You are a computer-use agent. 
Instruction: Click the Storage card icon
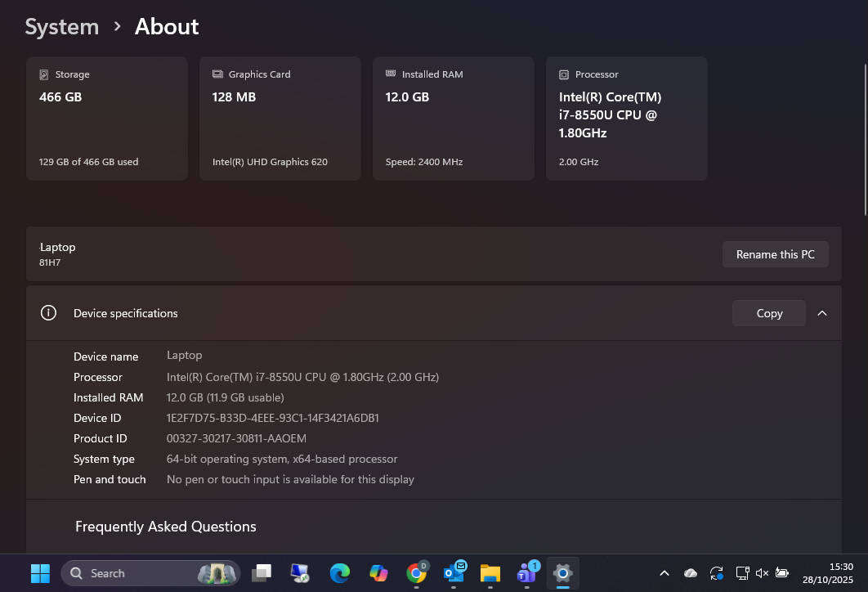point(44,74)
